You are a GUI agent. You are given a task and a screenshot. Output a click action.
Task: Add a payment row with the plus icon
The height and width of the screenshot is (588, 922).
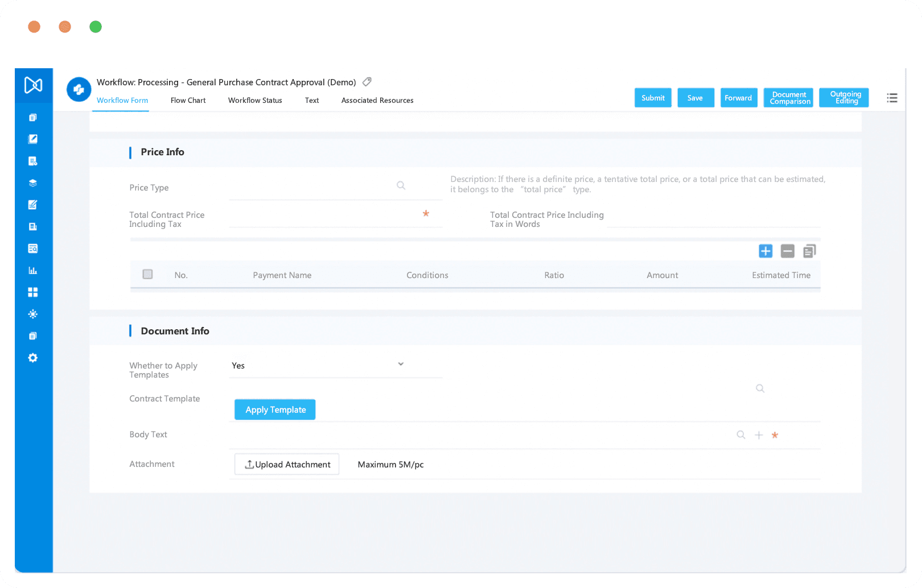click(x=766, y=251)
